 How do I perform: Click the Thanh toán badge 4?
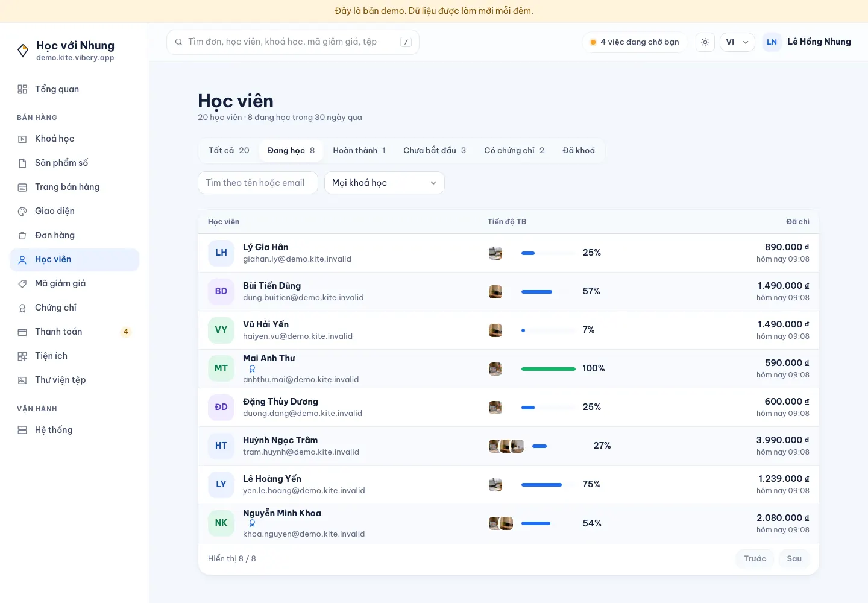coord(125,332)
